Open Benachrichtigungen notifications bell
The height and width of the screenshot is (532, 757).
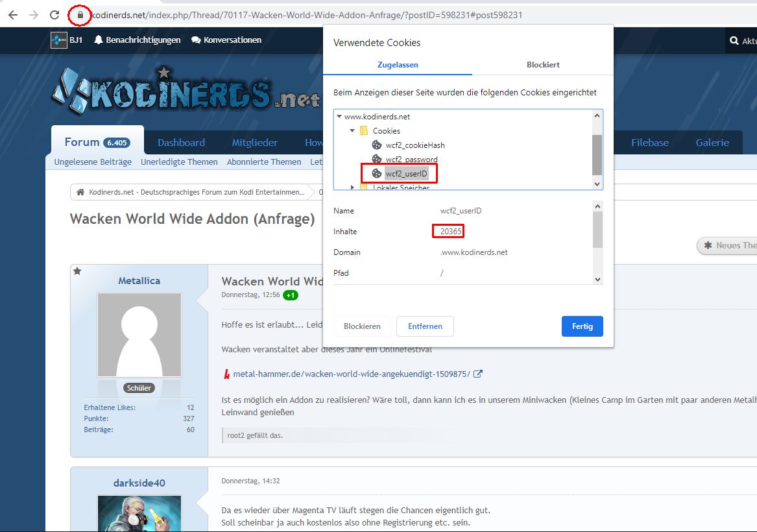(x=138, y=40)
